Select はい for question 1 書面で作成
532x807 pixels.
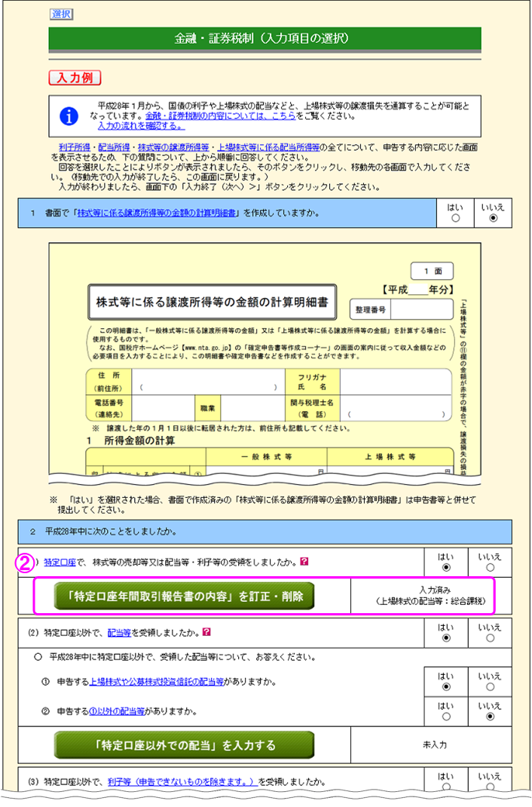pyautogui.click(x=455, y=218)
